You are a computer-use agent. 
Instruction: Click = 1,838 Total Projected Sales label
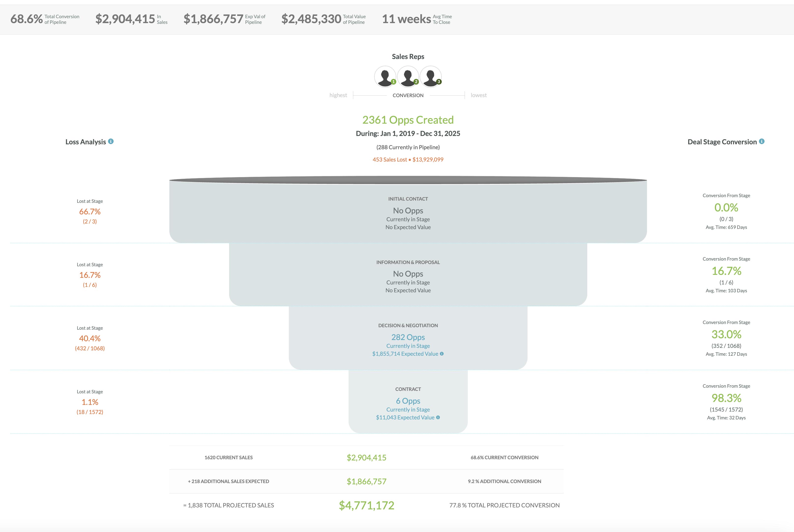click(229, 505)
